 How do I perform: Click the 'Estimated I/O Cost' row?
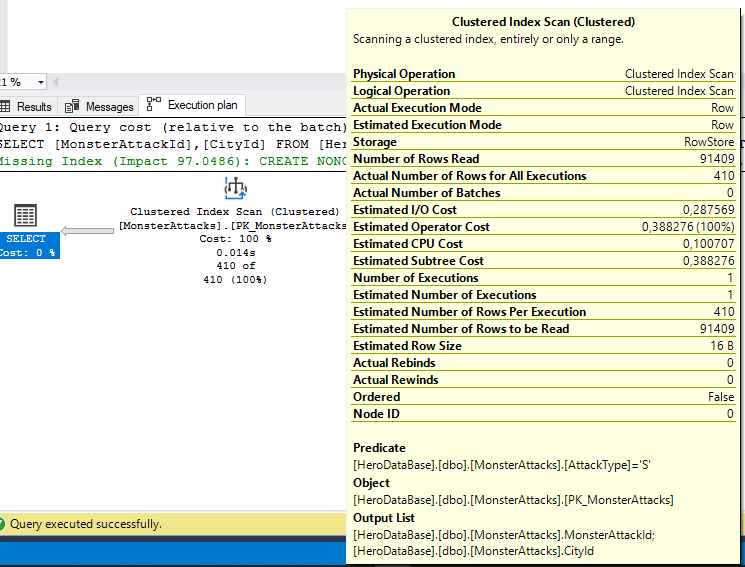544,210
